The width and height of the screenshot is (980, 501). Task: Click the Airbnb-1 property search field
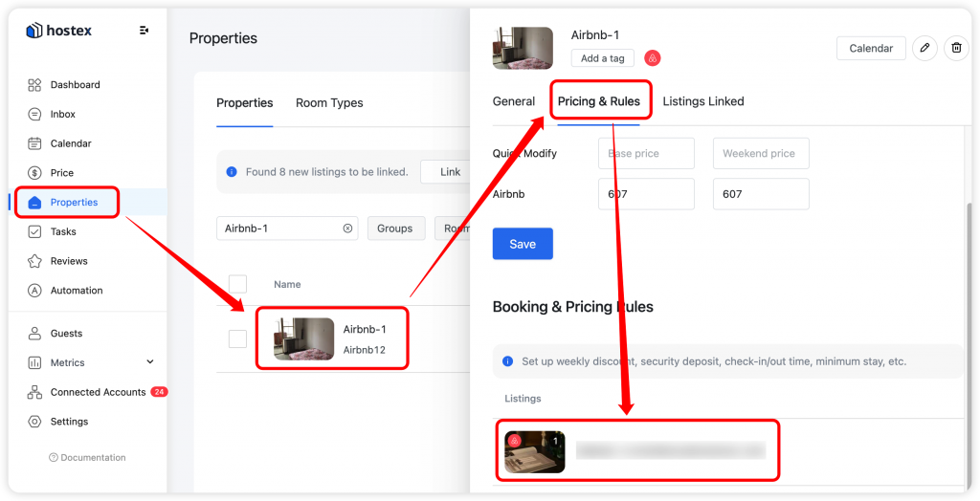point(287,229)
